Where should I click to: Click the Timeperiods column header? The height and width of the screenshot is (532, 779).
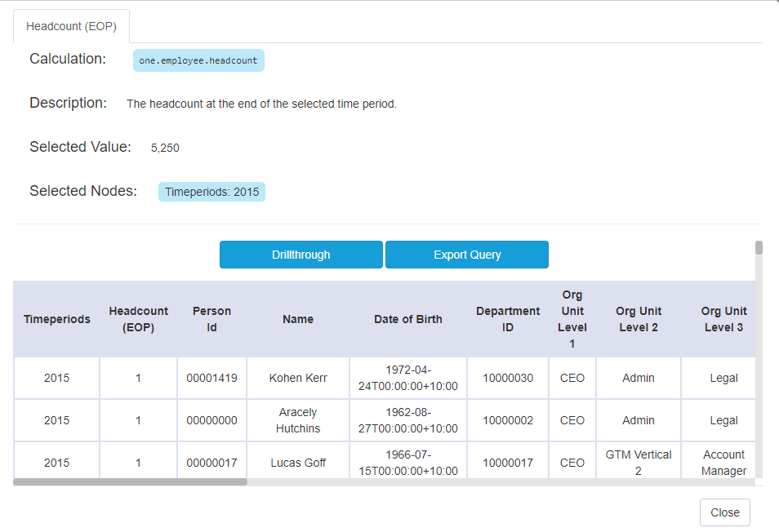tap(56, 319)
